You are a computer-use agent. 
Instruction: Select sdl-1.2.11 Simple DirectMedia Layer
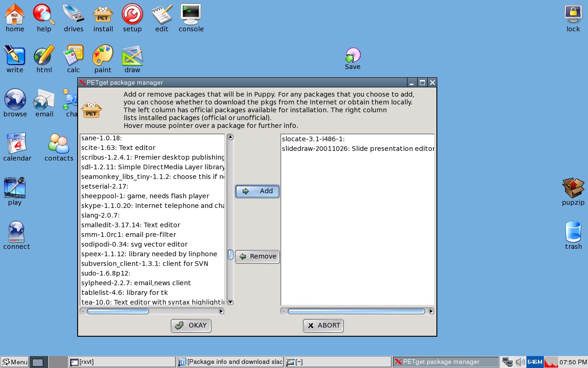pyautogui.click(x=152, y=167)
